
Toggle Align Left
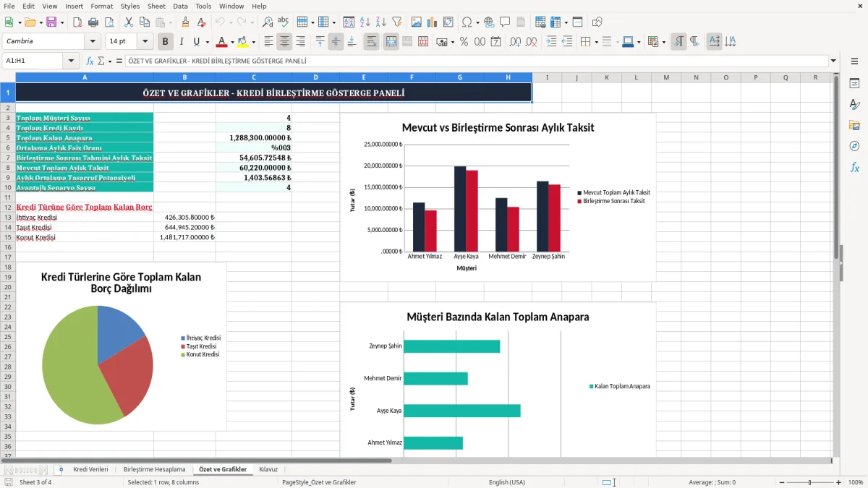269,42
